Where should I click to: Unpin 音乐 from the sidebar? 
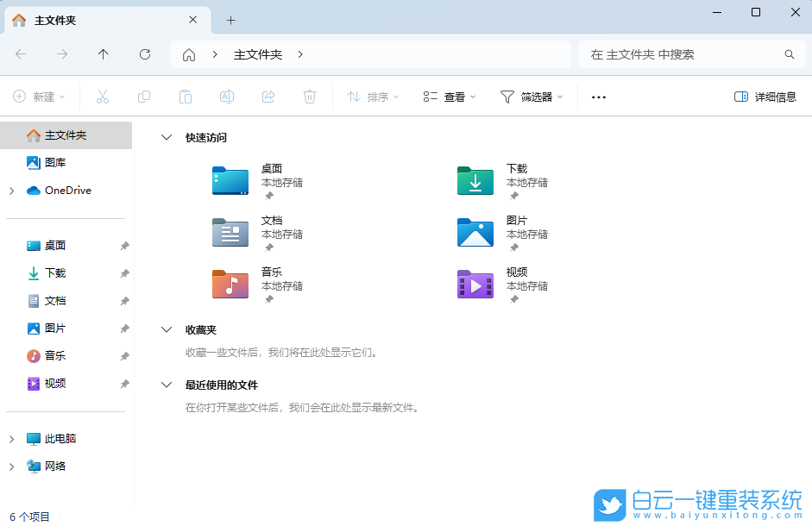click(x=124, y=355)
